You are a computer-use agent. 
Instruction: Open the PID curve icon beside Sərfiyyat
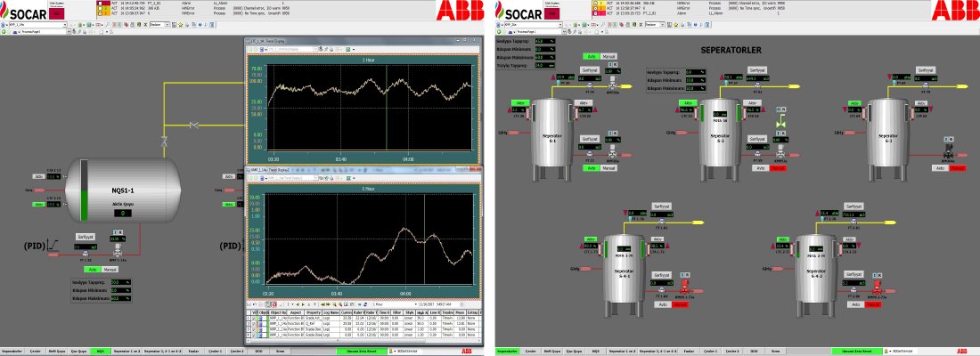[x=53, y=244]
